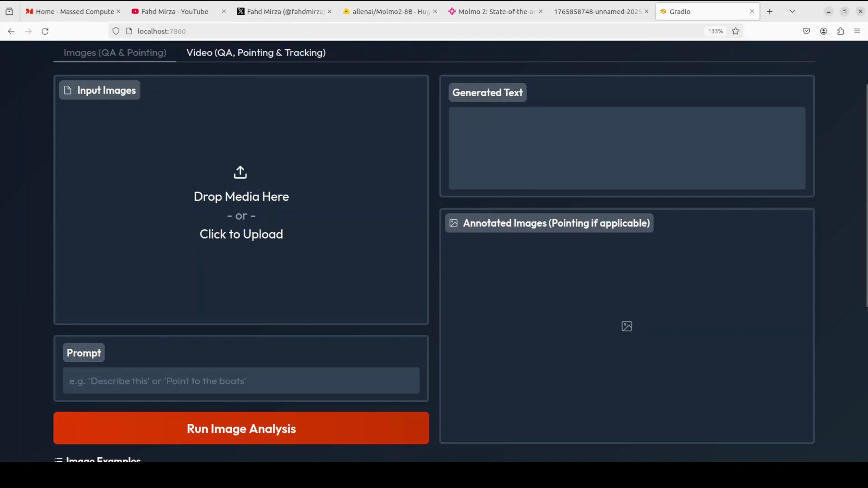Select the Images (QA & Pointing) tab
Image resolution: width=868 pixels, height=488 pixels.
tap(115, 52)
